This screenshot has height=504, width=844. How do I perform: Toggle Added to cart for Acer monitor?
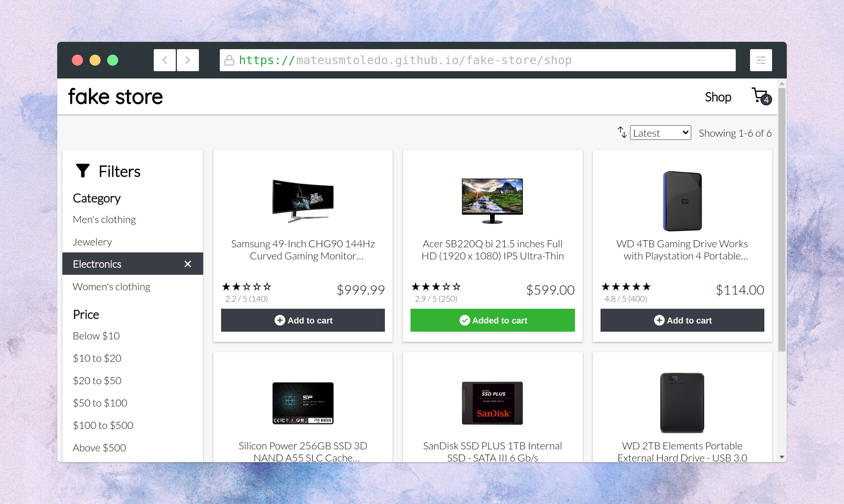(492, 320)
